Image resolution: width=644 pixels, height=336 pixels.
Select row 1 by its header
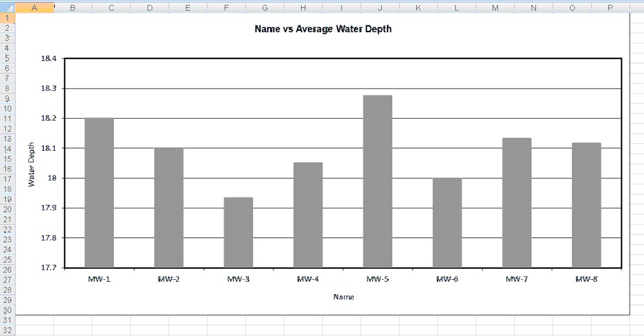point(7,17)
